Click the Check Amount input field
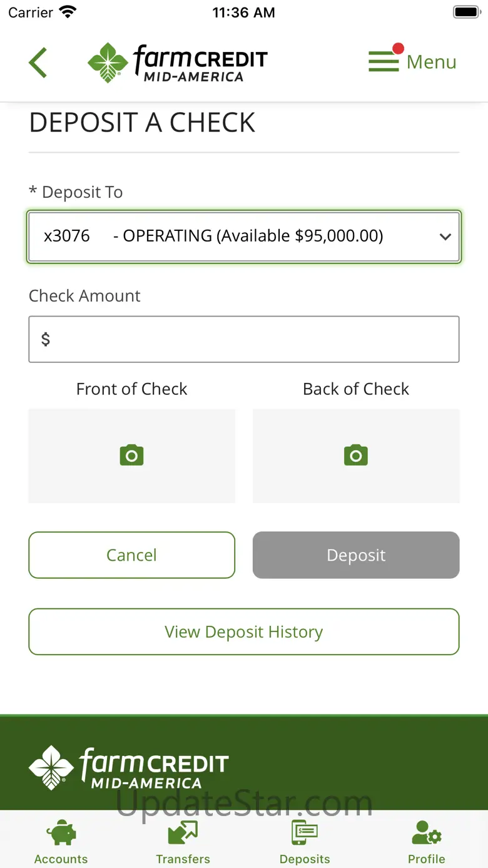488x868 pixels. [244, 339]
